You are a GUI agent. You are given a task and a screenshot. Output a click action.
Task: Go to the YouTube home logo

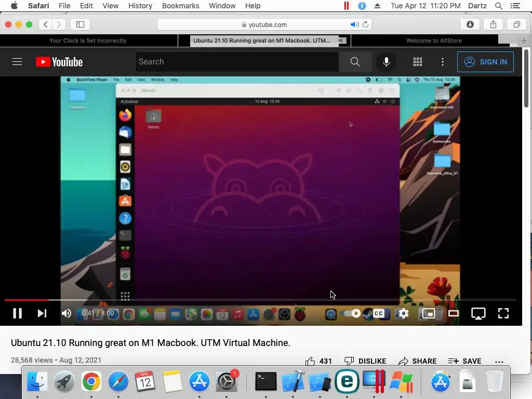tap(59, 62)
